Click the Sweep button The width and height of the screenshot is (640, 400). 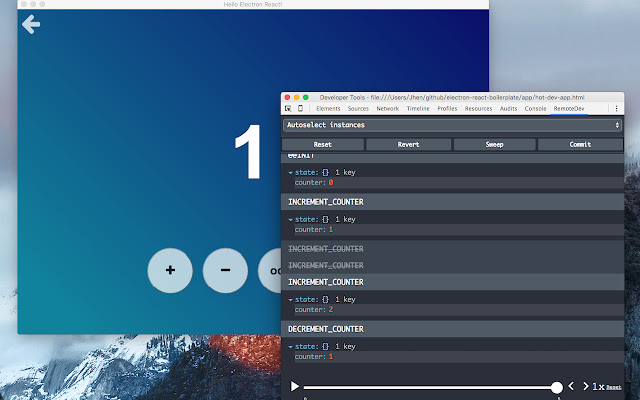(x=494, y=144)
